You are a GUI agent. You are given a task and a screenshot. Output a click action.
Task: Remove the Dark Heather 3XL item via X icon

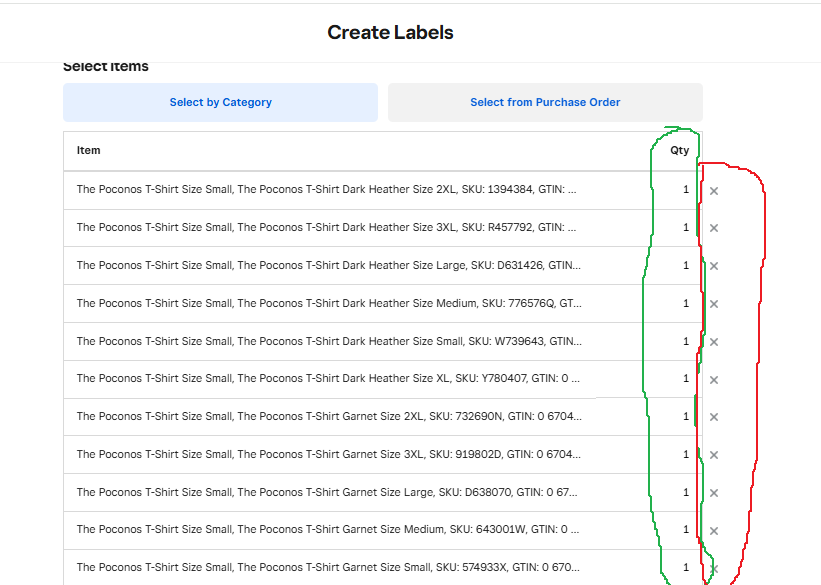coord(713,227)
